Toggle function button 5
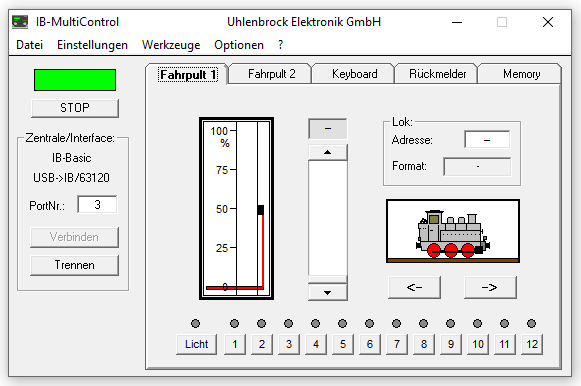Screen dimensions: 581x386 pyautogui.click(x=343, y=344)
